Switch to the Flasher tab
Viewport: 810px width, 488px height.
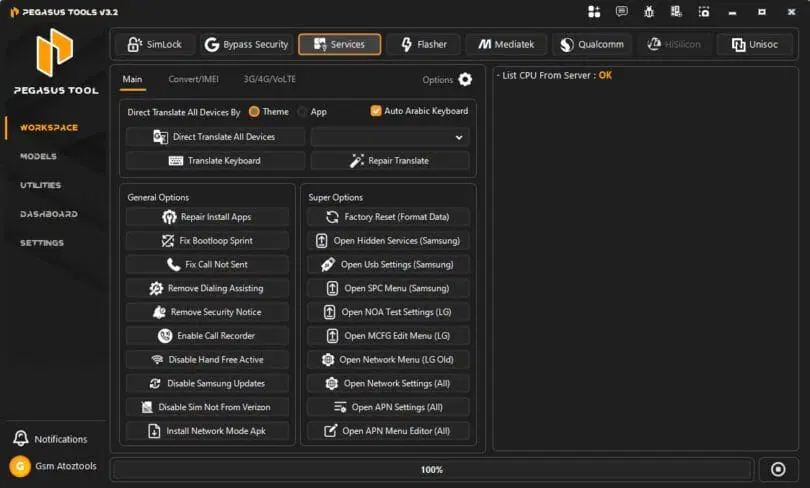pos(424,44)
